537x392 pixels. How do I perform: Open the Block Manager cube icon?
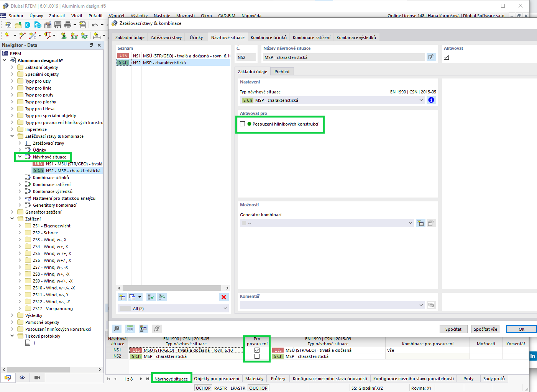point(38,25)
